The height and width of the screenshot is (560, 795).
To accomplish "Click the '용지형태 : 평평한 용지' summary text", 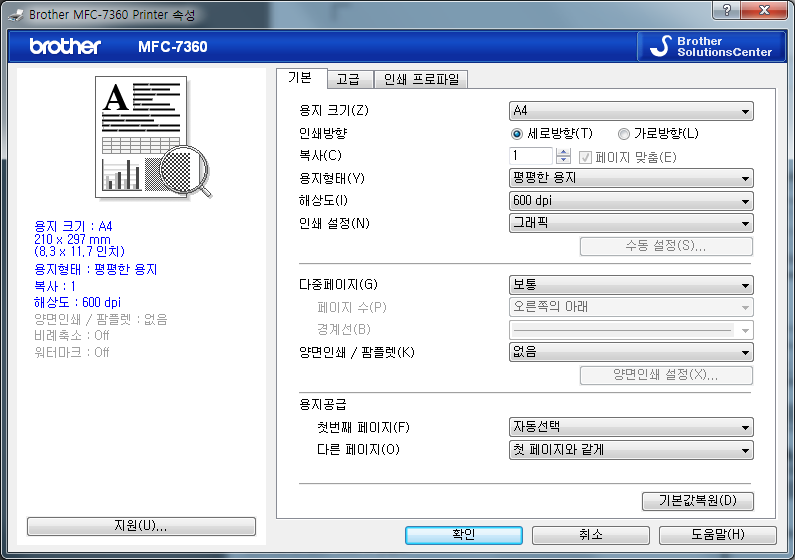I will (x=95, y=269).
